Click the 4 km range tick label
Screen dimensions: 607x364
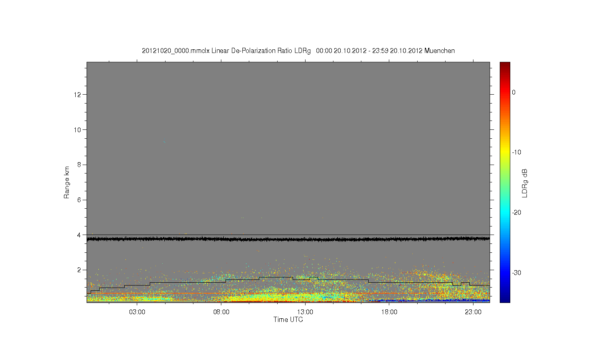pos(80,235)
